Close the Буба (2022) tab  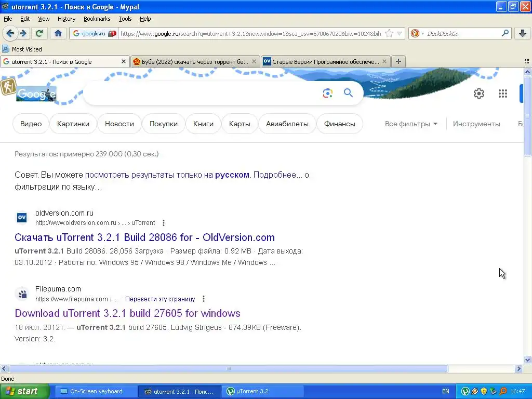[254, 61]
